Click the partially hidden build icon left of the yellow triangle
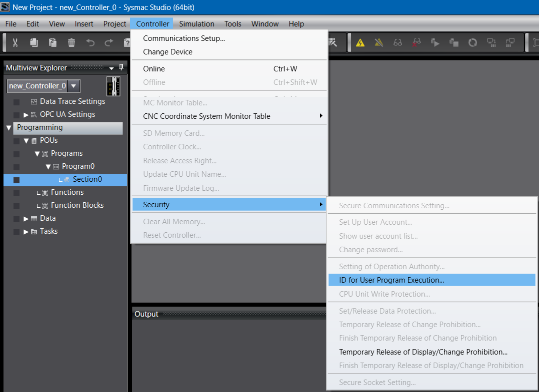Screen dimensions: 539x392 [x=333, y=42]
